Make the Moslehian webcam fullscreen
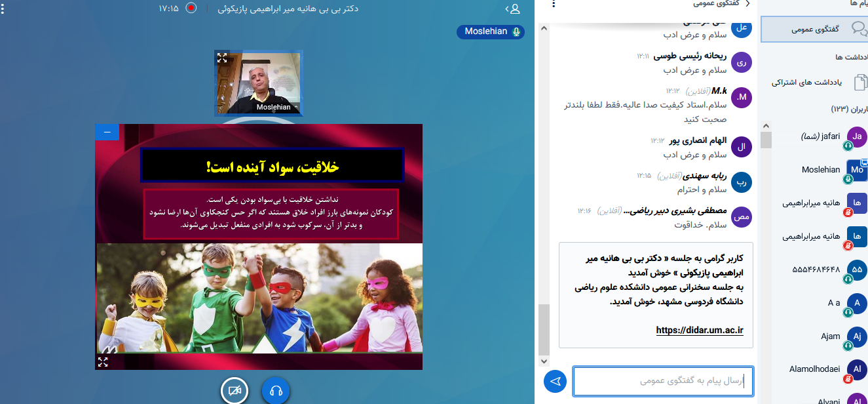Screen dimensions: 868x404 [222, 58]
